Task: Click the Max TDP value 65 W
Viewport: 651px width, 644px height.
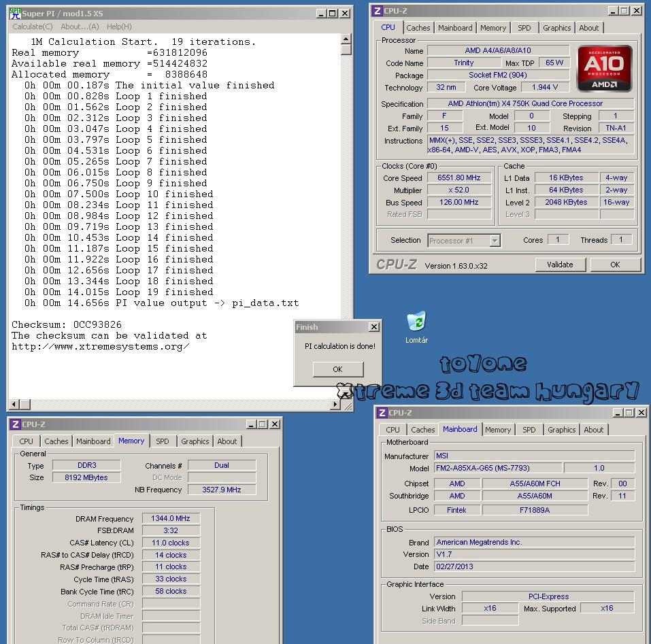Action: (x=554, y=63)
